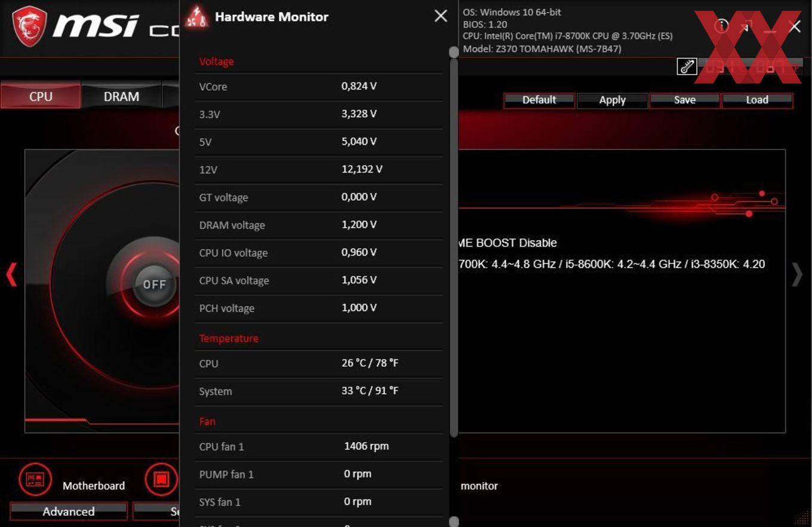Click the GT voltage row label
The height and width of the screenshot is (527, 812).
click(223, 197)
